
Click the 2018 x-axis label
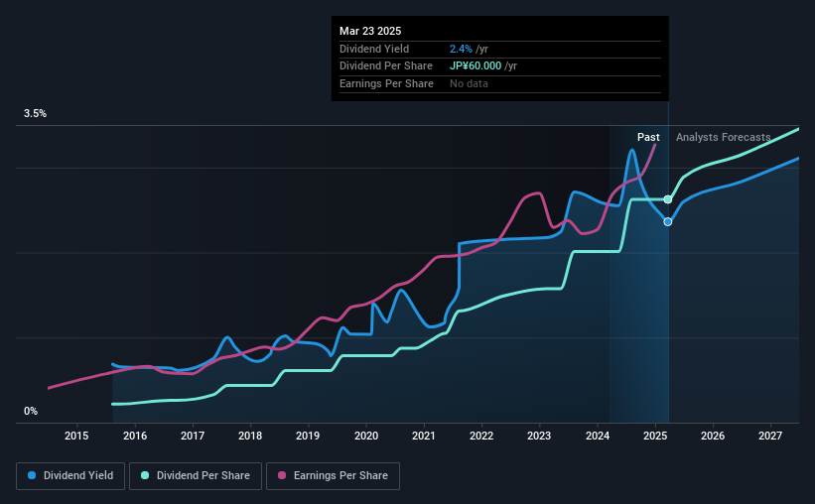(x=250, y=436)
